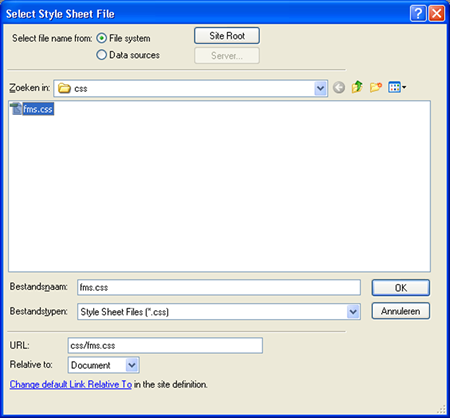Expand the Zoeken in folder dropdown
Image resolution: width=450 pixels, height=418 pixels.
point(320,88)
